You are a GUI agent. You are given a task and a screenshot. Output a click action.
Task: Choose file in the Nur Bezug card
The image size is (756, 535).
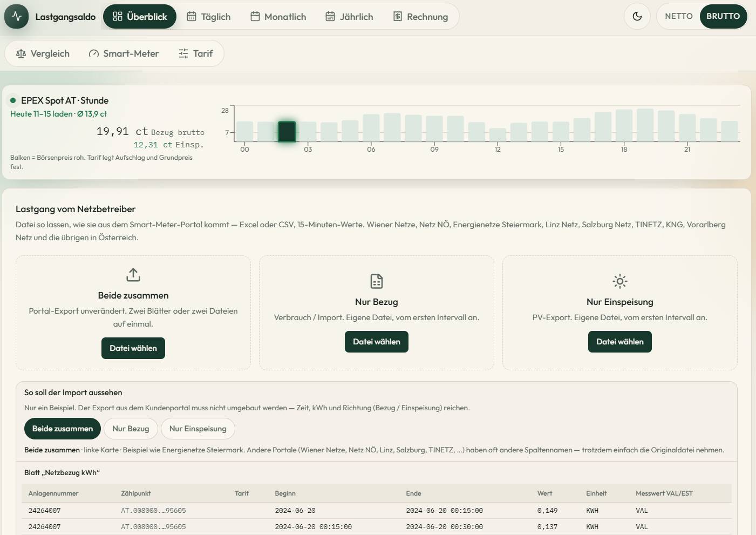pos(377,342)
